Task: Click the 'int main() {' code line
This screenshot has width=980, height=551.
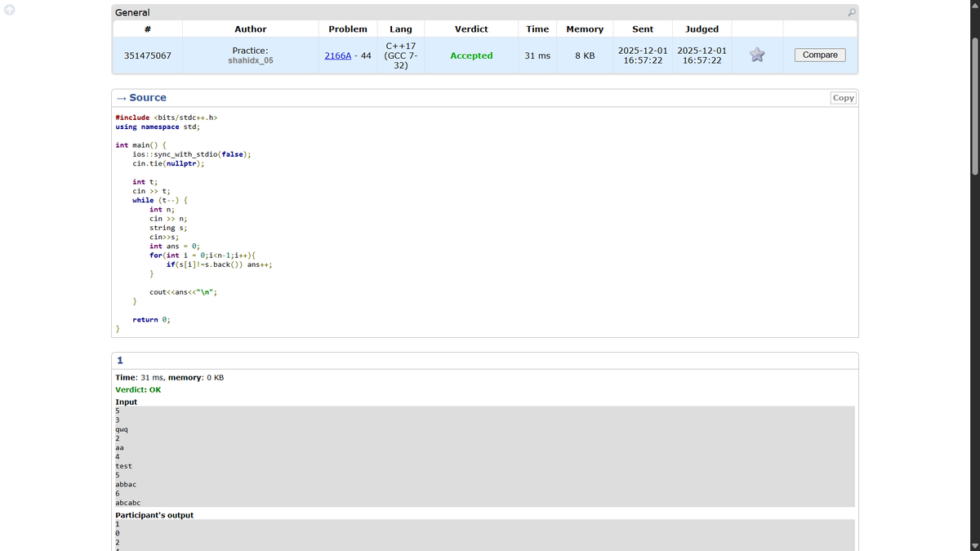Action: [x=140, y=145]
